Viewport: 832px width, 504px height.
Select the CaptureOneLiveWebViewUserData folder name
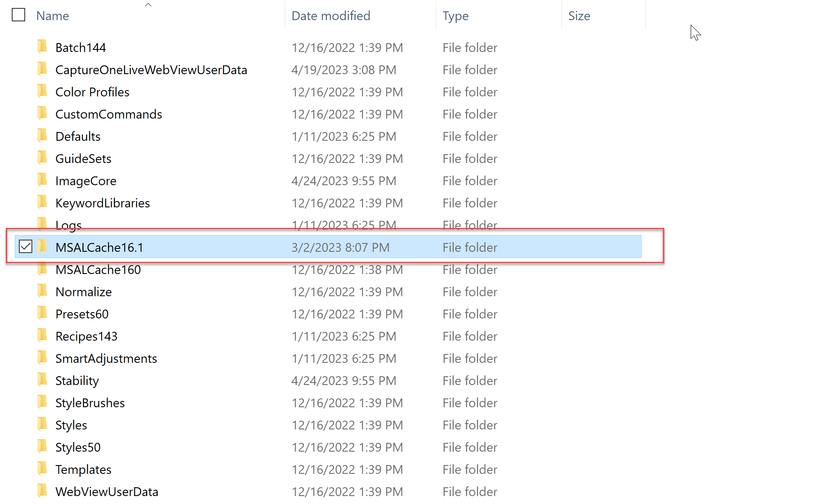tap(151, 70)
